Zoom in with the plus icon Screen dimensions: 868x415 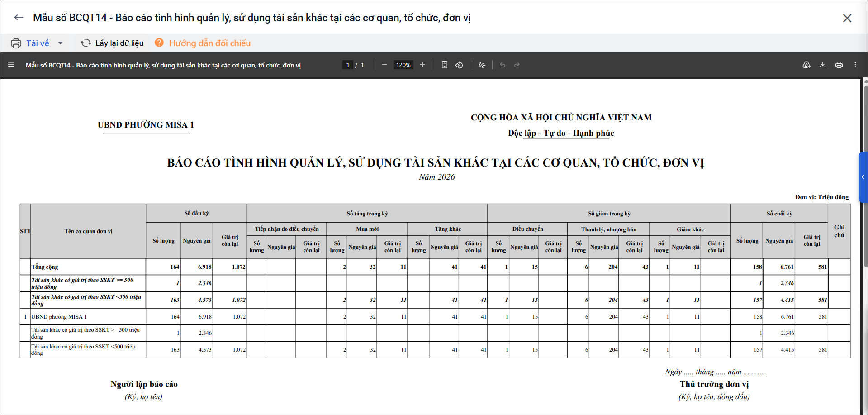(x=422, y=65)
